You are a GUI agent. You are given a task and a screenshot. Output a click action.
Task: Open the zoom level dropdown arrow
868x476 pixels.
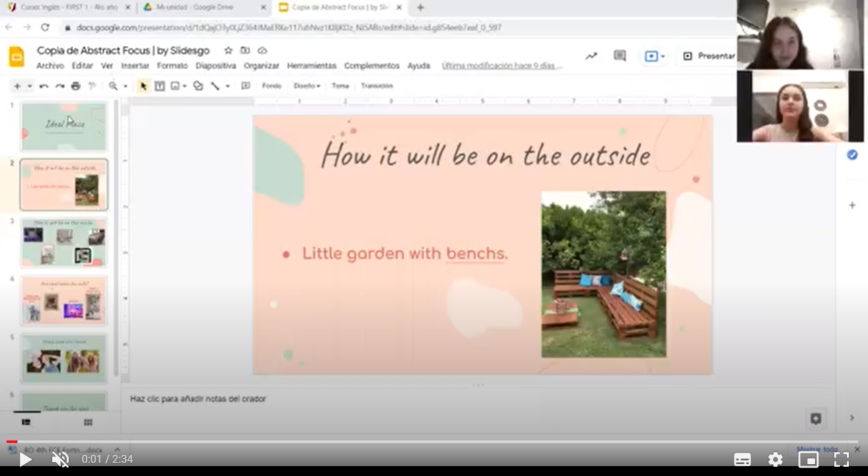coord(125,86)
